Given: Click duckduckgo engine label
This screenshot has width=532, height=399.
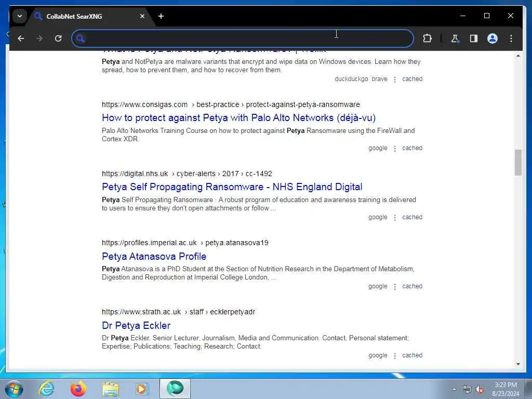Looking at the screenshot, I should [351, 79].
